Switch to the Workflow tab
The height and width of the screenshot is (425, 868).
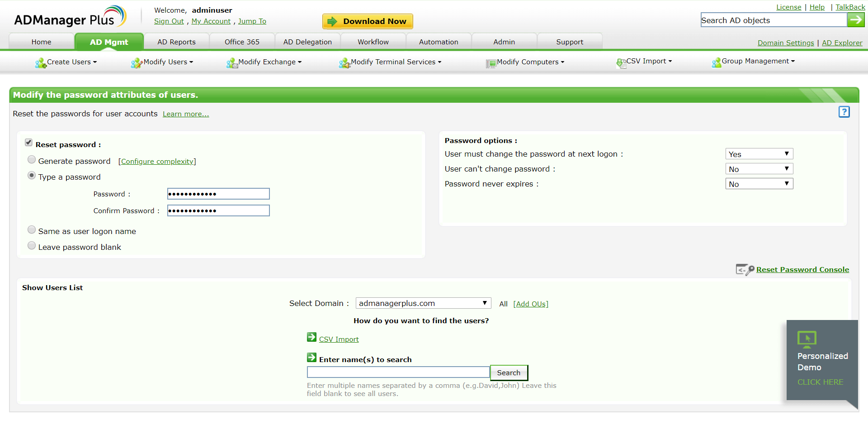pyautogui.click(x=373, y=42)
